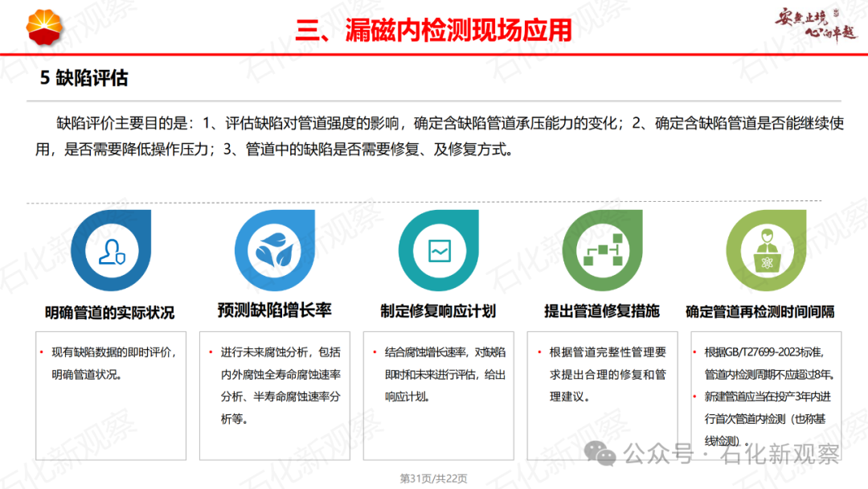
Task: Click the red underline bar below the section heading
Action: [x=434, y=53]
